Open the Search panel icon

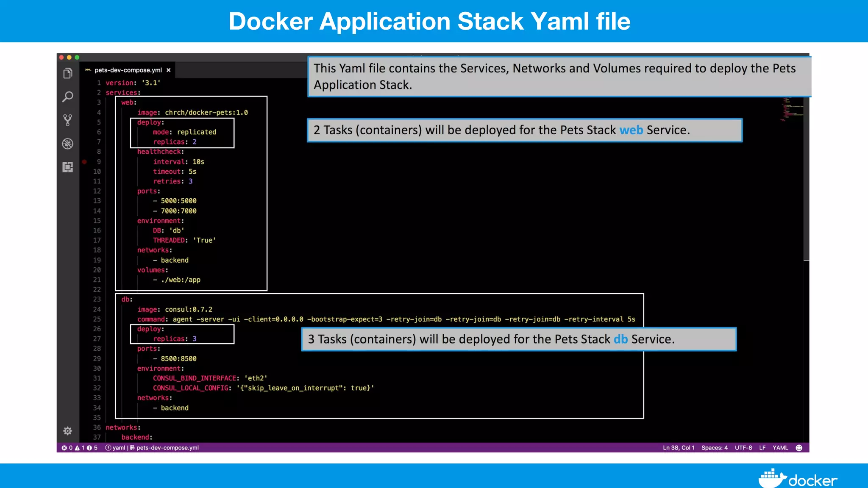(x=68, y=97)
